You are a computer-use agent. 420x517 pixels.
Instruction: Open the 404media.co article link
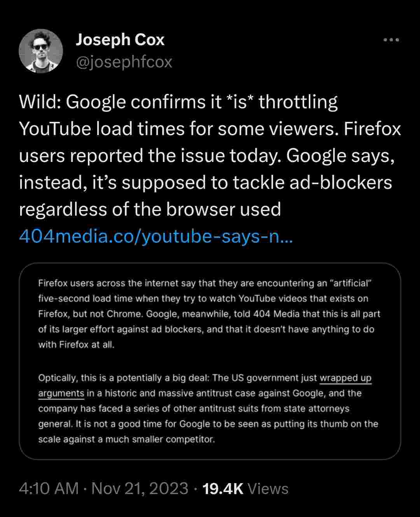(x=156, y=236)
